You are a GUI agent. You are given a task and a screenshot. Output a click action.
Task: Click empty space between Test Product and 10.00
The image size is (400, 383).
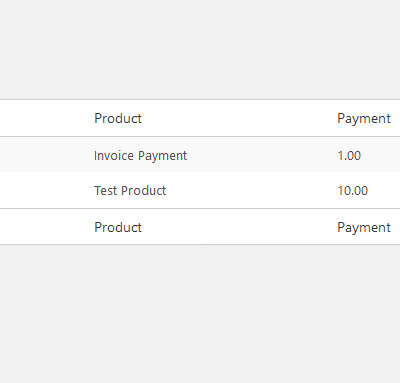tap(252, 191)
